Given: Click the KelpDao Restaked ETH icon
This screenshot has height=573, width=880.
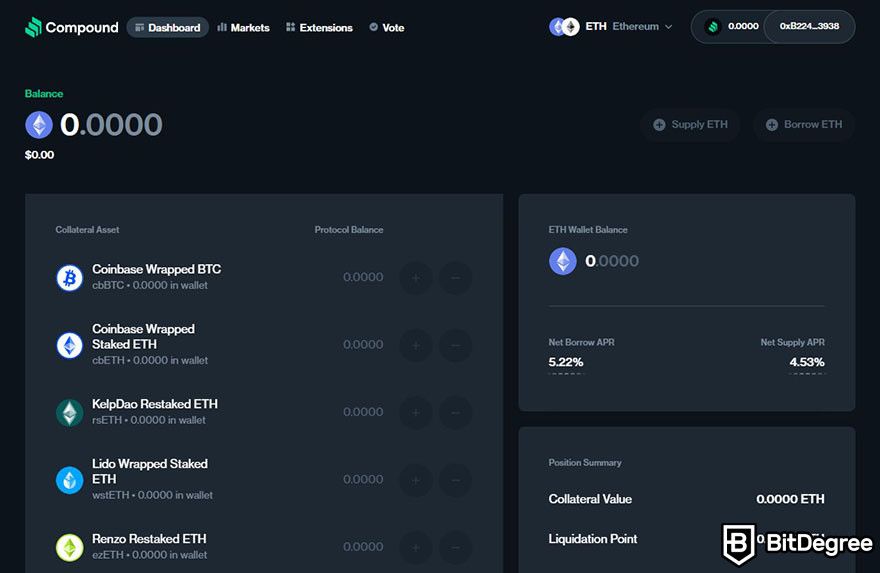Looking at the screenshot, I should (x=70, y=412).
